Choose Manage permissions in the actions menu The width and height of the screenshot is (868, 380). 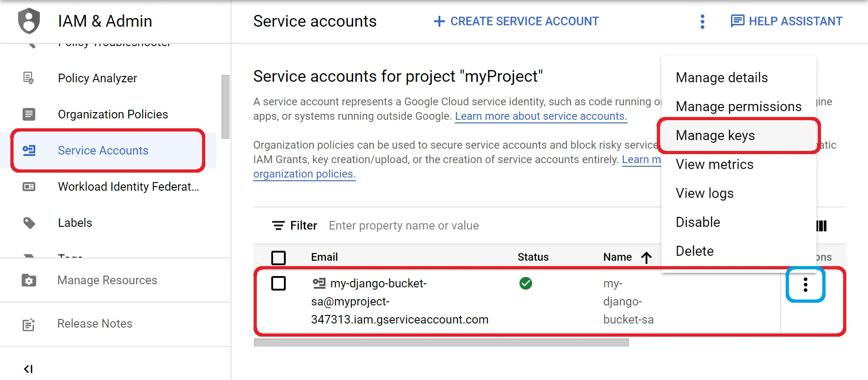coord(738,107)
